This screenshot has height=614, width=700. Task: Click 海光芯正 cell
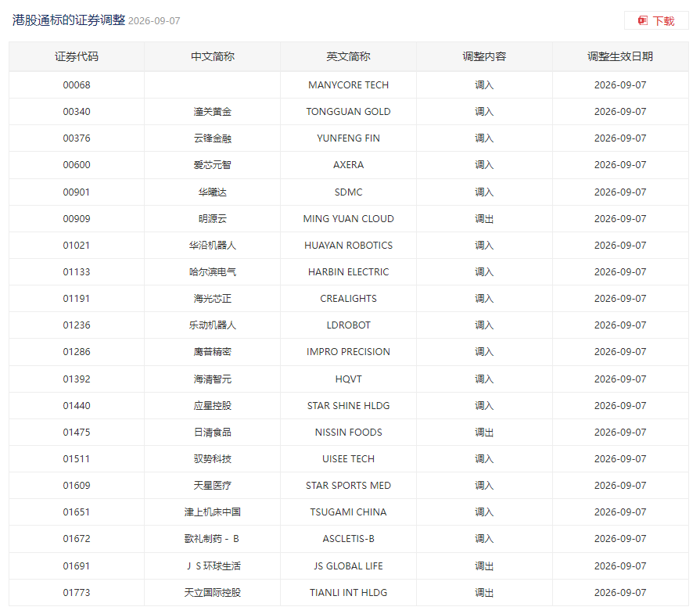coord(213,299)
